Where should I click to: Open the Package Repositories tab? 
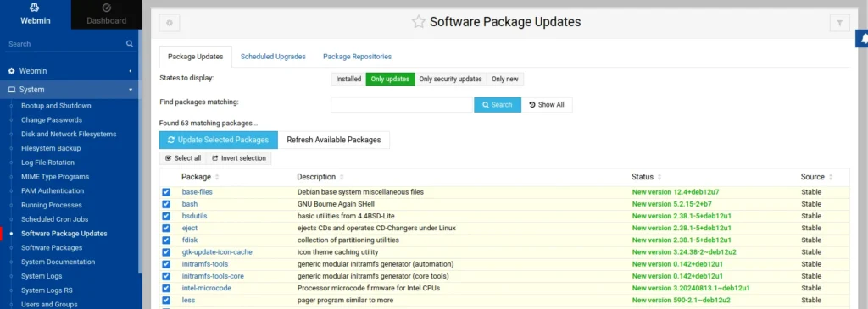click(357, 57)
